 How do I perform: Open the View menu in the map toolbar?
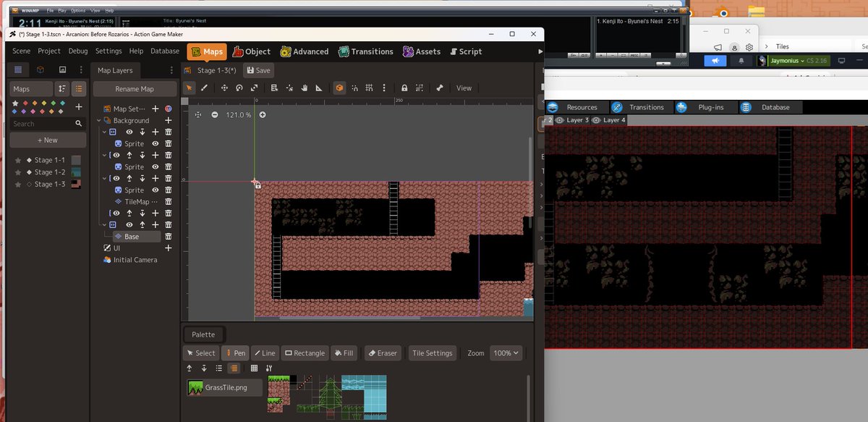464,88
